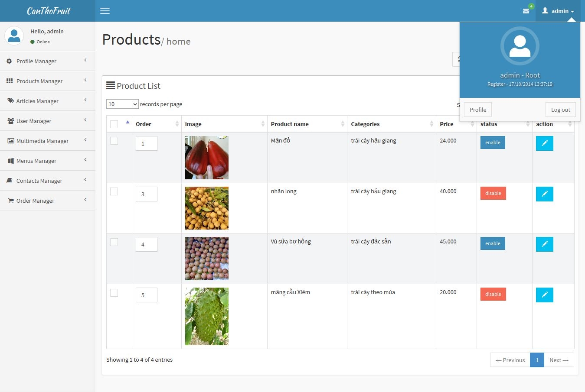Click the nhãn long product thumbnail
The height and width of the screenshot is (392, 585).
coord(207,208)
